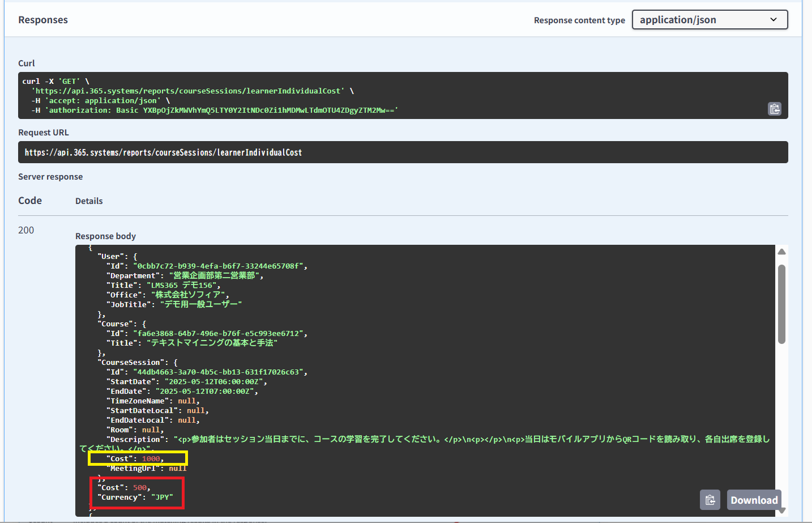
Task: Click the EndDate value 2025-05-12T07:00:00Z
Action: 205,392
